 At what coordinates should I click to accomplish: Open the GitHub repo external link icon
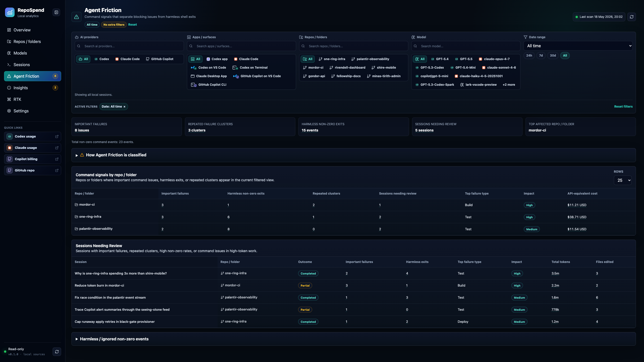point(57,170)
